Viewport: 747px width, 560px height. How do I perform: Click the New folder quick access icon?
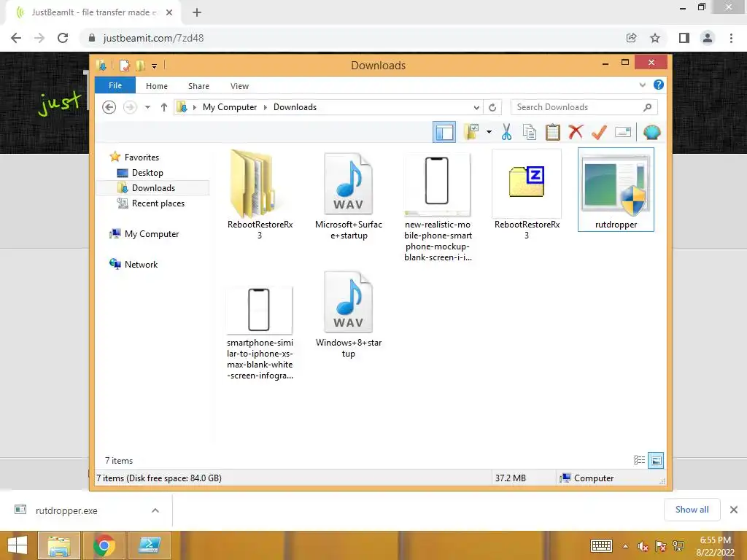point(141,65)
